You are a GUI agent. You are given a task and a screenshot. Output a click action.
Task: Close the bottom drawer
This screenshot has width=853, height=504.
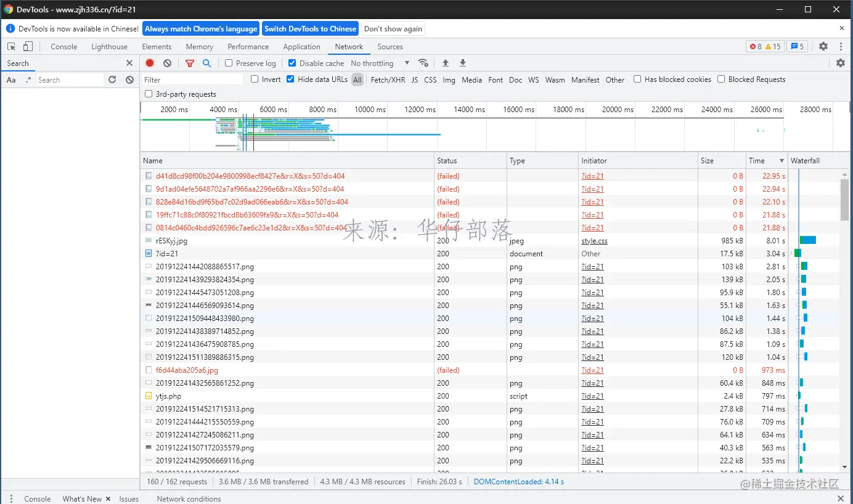pos(841,498)
